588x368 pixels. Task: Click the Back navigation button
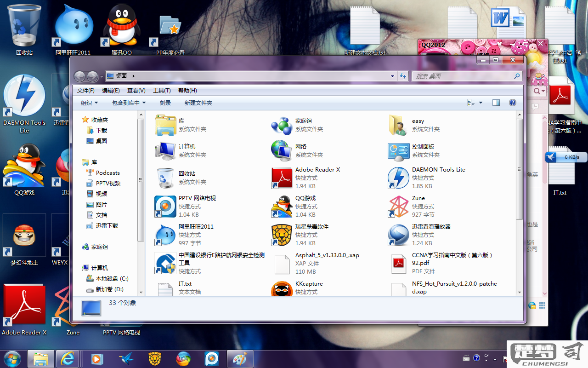[79, 76]
